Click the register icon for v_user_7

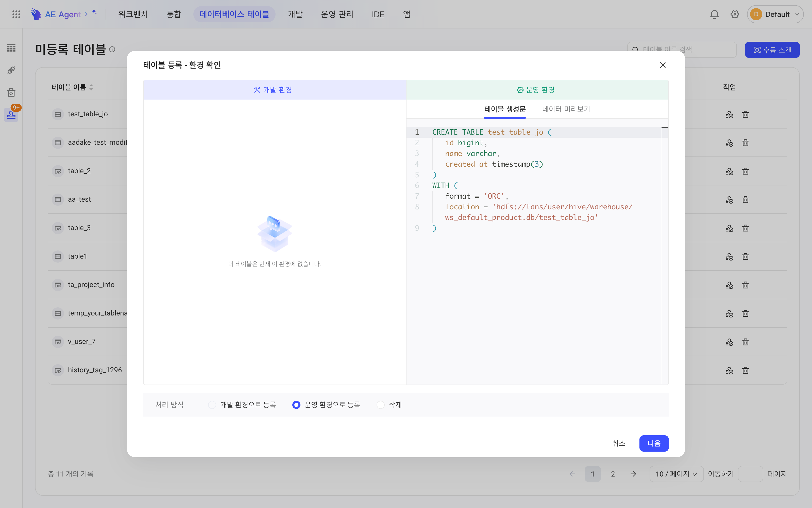click(x=729, y=342)
